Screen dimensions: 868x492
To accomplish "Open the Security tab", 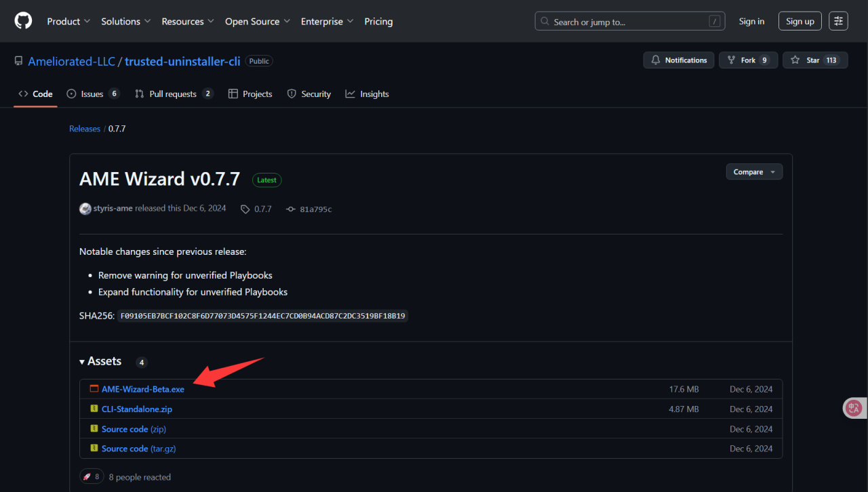I will tap(309, 94).
